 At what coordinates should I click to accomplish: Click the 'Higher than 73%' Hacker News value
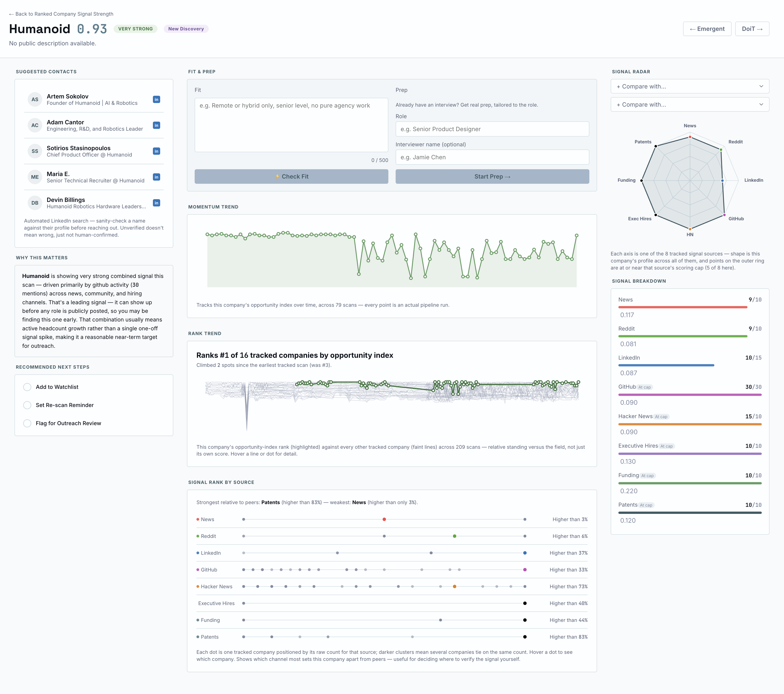(568, 587)
